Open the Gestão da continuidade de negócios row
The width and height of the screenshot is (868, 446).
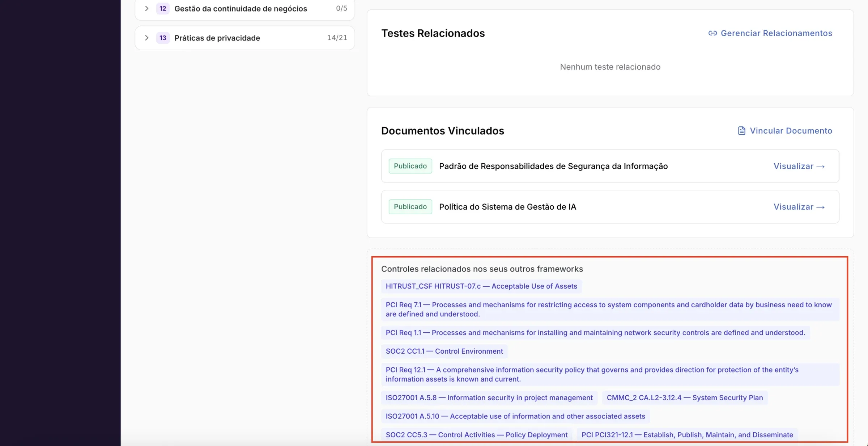coord(245,9)
